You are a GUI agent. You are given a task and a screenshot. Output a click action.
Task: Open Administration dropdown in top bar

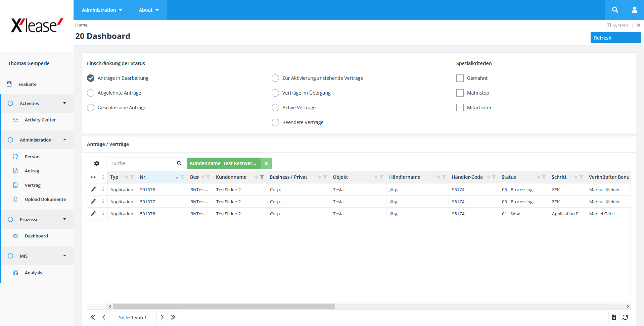click(x=102, y=10)
